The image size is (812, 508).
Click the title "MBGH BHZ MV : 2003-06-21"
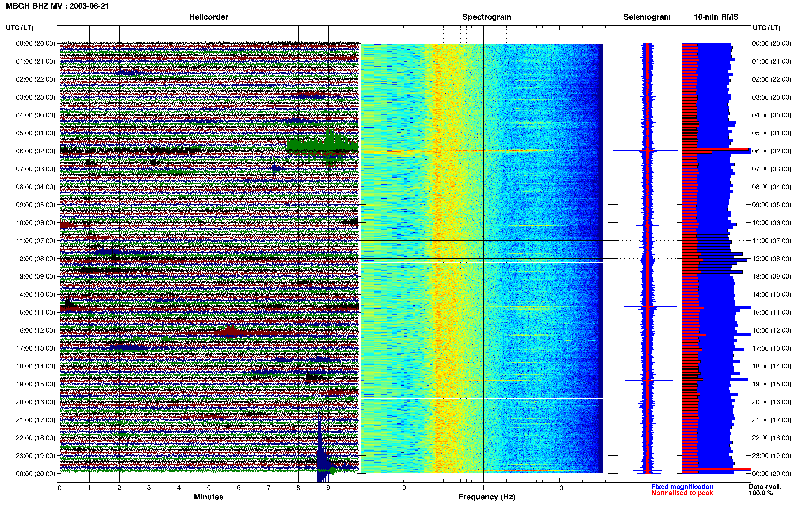point(57,6)
